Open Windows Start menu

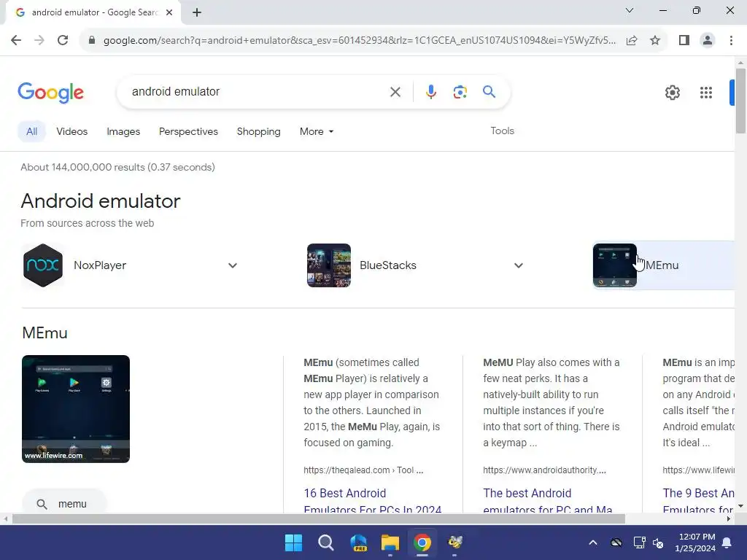(293, 542)
